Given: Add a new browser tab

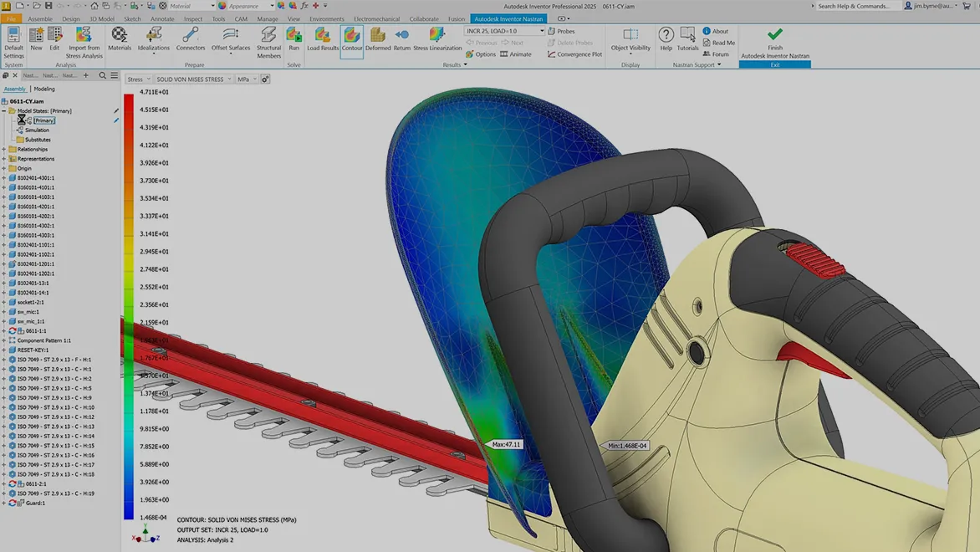Looking at the screenshot, I should click(85, 75).
